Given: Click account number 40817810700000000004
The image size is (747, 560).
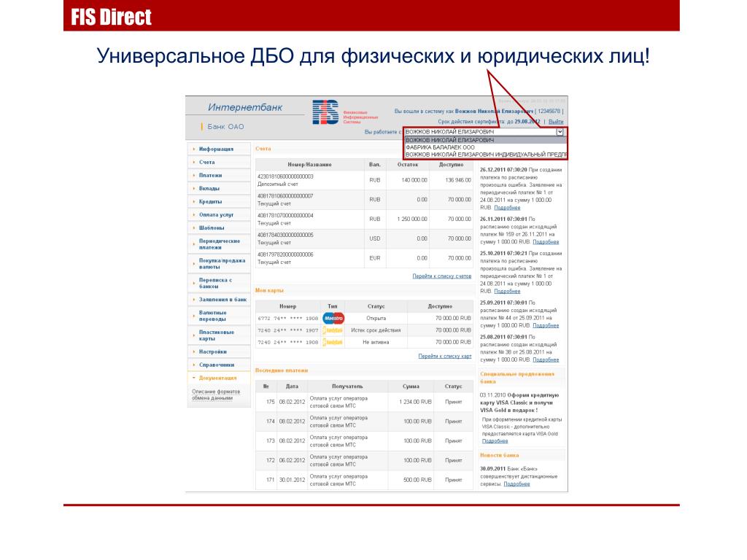Looking at the screenshot, I should coord(285,216).
